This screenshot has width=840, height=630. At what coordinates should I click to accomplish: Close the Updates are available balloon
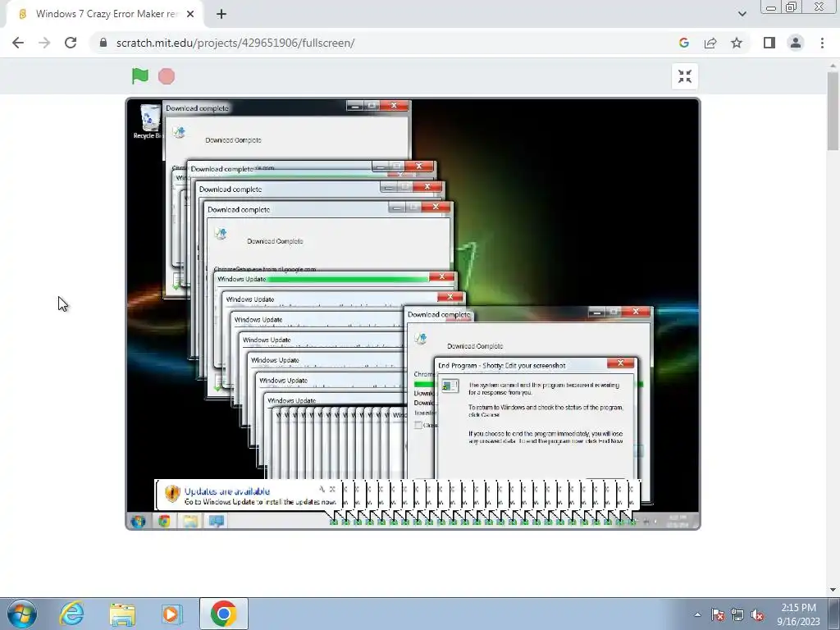click(x=333, y=489)
